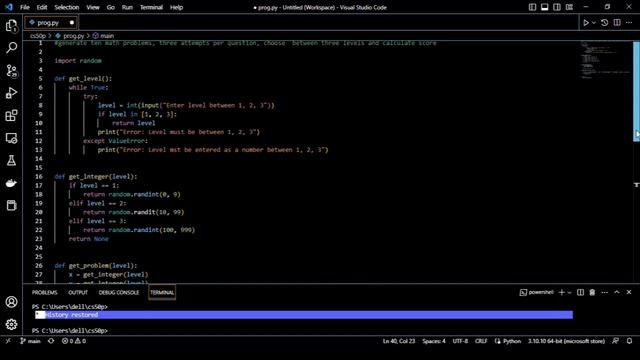Create a new terminal with plus
The image size is (640, 360).
click(562, 292)
